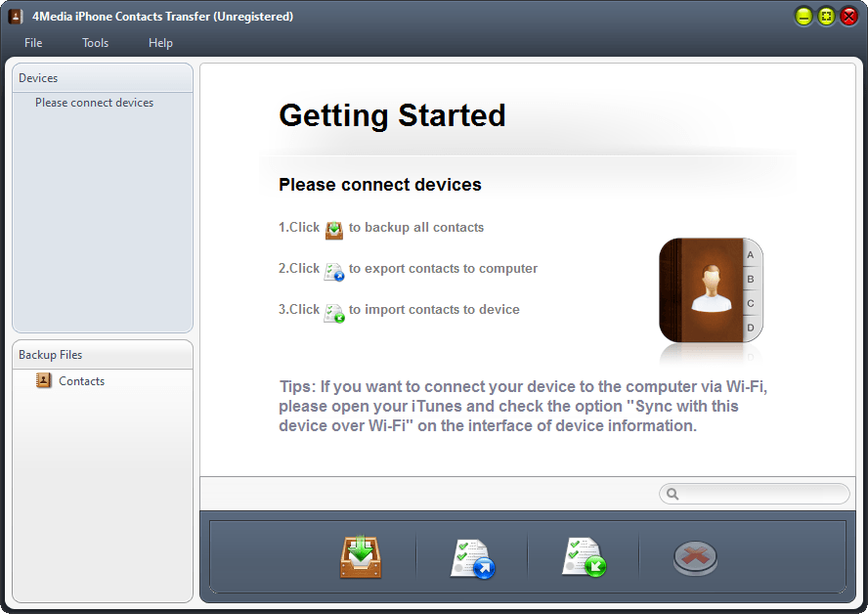Click the export contacts to computer toolbar icon
This screenshot has height=614, width=868.
coord(472,558)
